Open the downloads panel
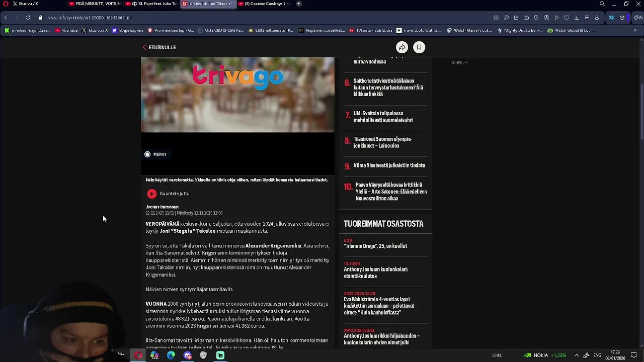The height and width of the screenshot is (362, 644). point(577,18)
